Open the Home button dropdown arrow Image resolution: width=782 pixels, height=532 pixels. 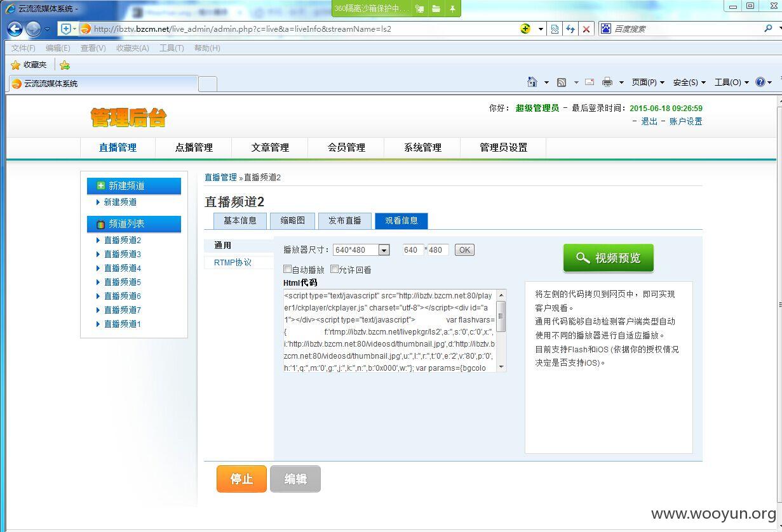pyautogui.click(x=546, y=83)
